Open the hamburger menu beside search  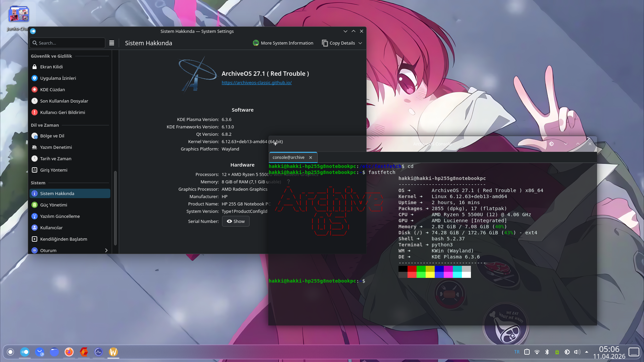click(112, 43)
